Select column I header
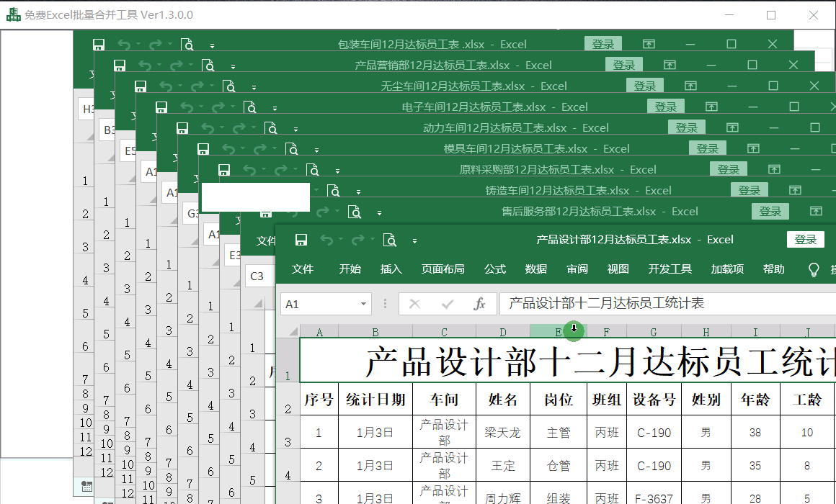This screenshot has width=836, height=504. [755, 331]
